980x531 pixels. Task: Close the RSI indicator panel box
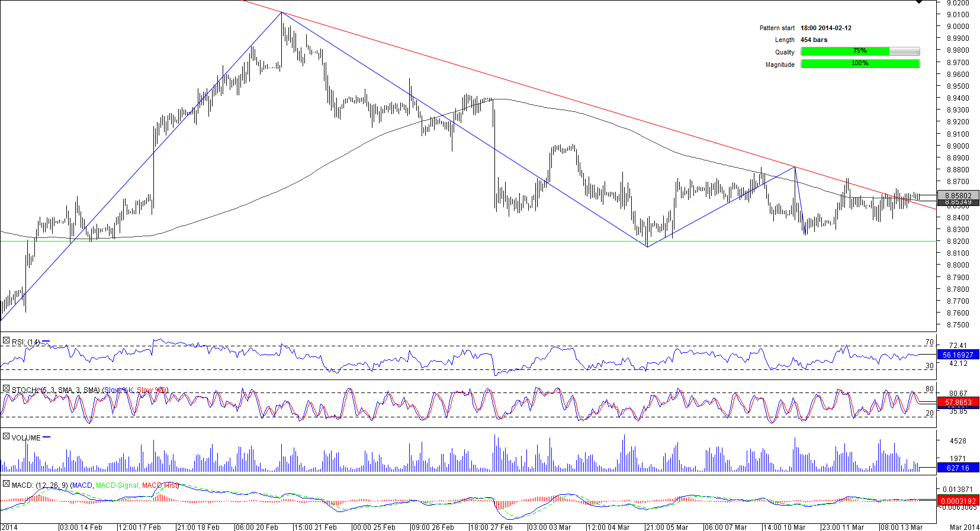pyautogui.click(x=6, y=341)
